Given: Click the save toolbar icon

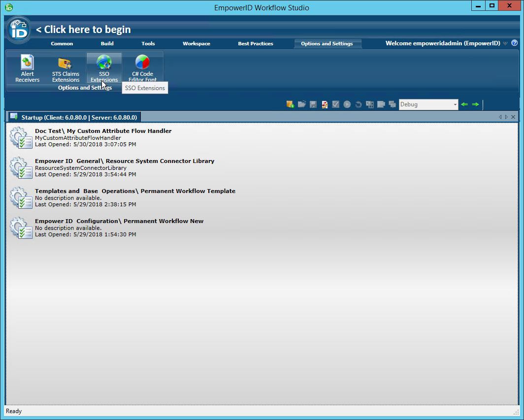Looking at the screenshot, I should pyautogui.click(x=313, y=104).
